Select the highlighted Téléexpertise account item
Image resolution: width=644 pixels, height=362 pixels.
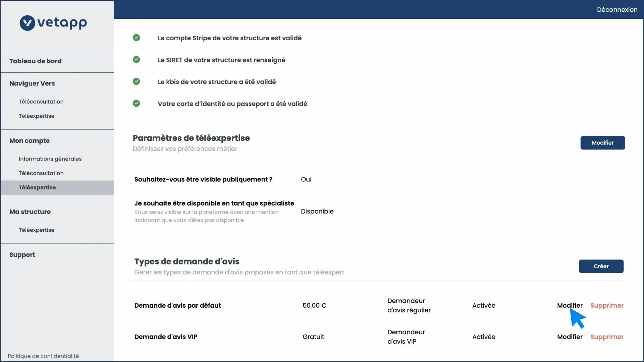pos(37,188)
